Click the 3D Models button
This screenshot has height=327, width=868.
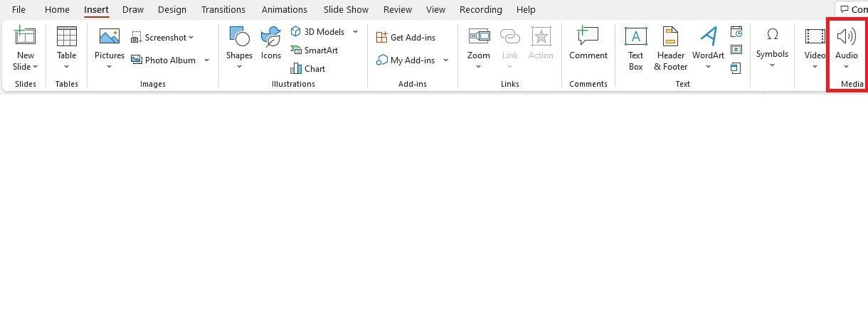pos(317,32)
